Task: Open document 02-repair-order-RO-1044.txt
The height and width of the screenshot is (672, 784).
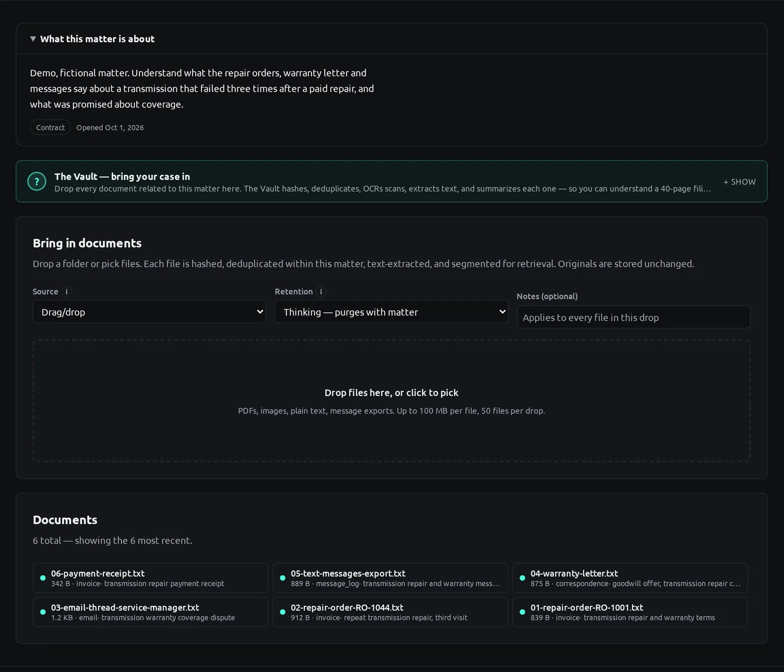Action: pos(390,612)
